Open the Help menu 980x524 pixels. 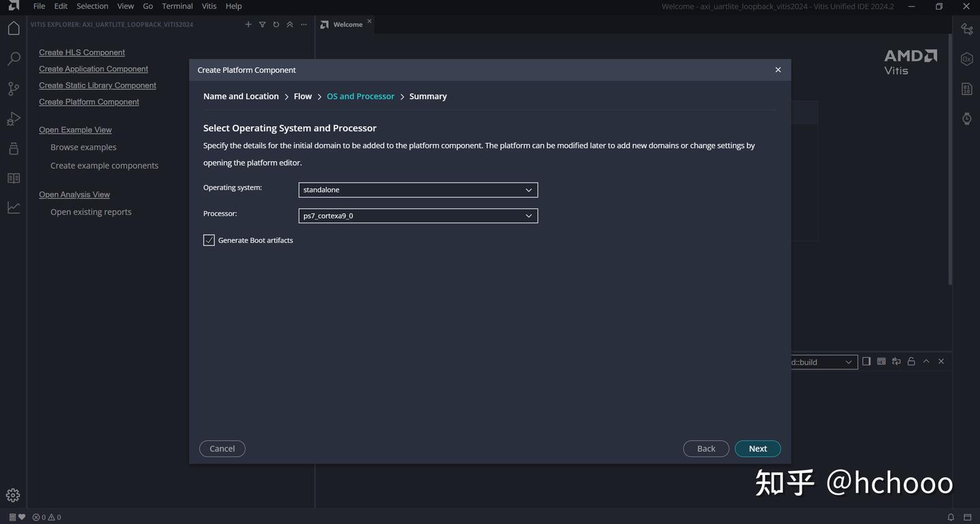click(233, 6)
